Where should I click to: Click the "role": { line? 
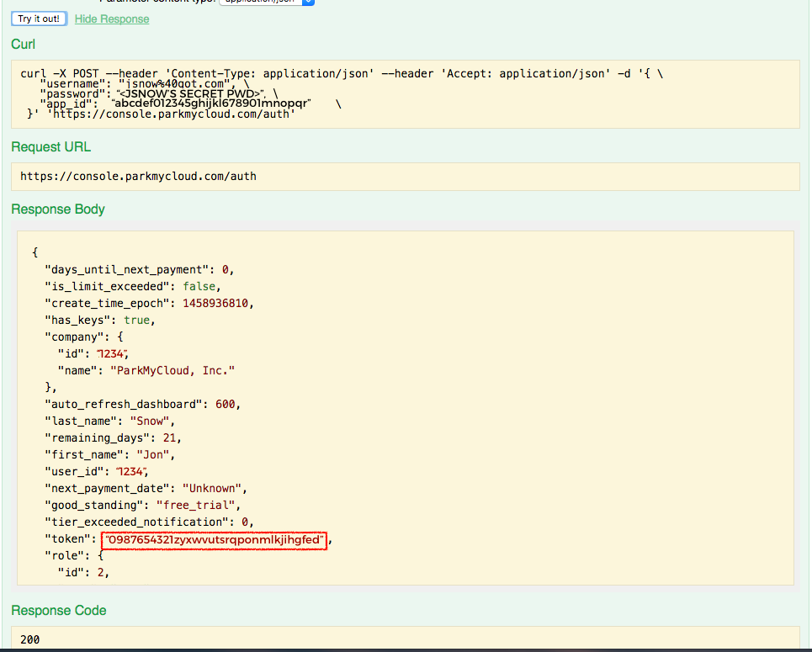pos(74,556)
